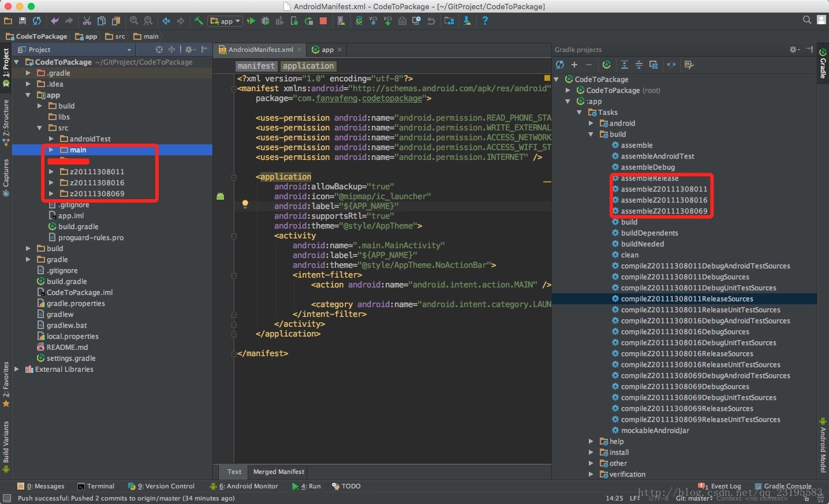Screen dimensions: 829x504
Task: Open the Gradle panel gear menu
Action: tap(795, 50)
